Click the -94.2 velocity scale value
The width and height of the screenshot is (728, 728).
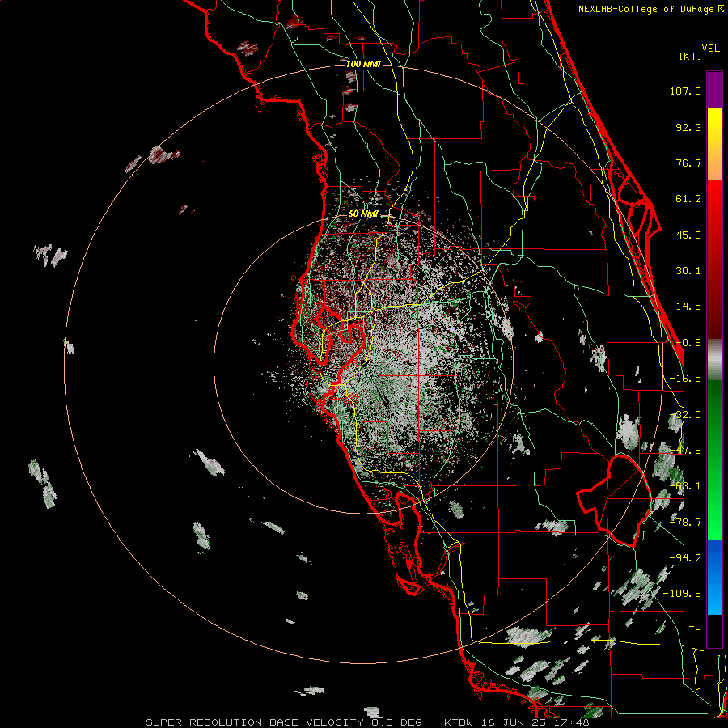click(685, 557)
